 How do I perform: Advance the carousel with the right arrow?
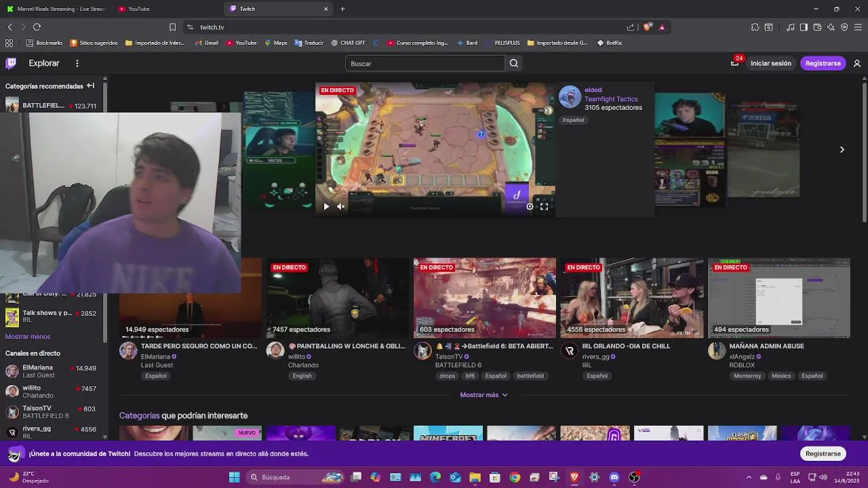point(842,150)
